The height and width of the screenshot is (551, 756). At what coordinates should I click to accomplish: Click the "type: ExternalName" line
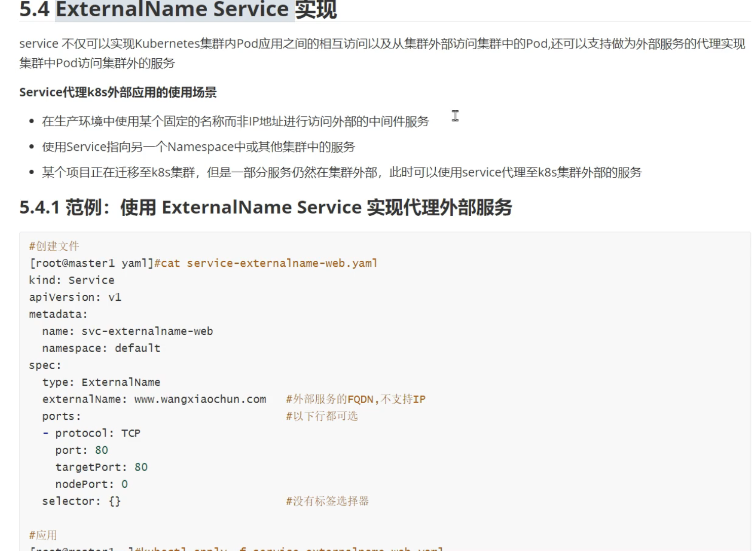point(101,382)
